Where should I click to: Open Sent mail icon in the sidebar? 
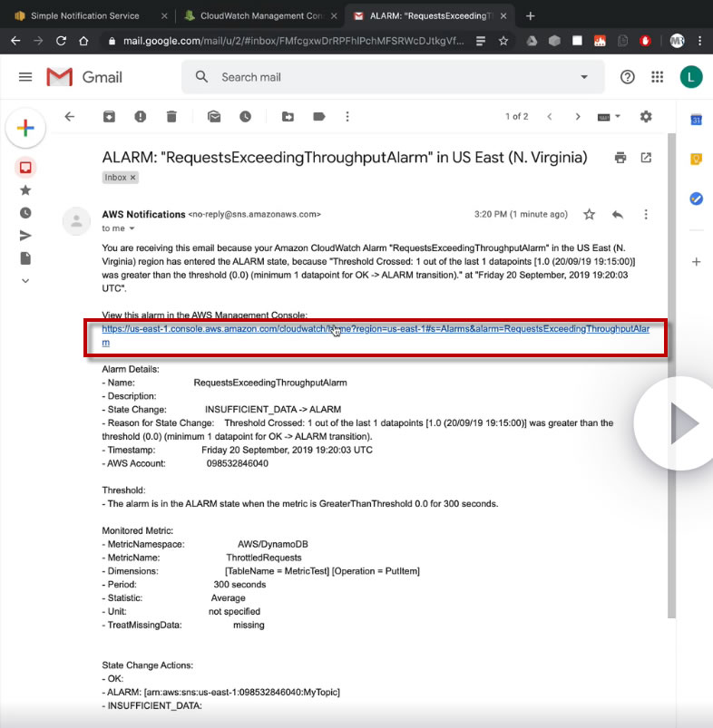point(25,236)
